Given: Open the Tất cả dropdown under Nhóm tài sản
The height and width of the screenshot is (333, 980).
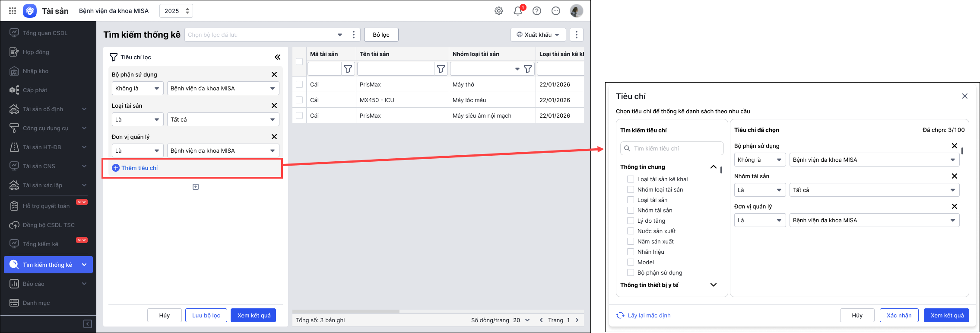Looking at the screenshot, I should 875,190.
